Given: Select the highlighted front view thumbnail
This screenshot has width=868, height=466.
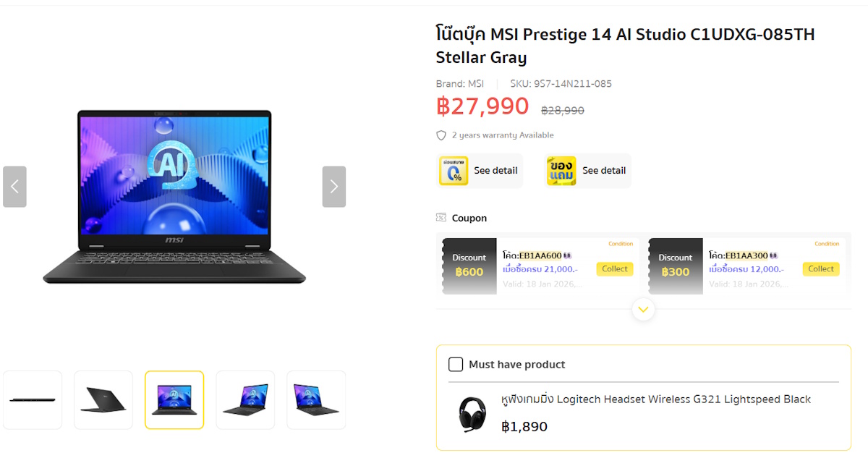Looking at the screenshot, I should click(x=174, y=399).
